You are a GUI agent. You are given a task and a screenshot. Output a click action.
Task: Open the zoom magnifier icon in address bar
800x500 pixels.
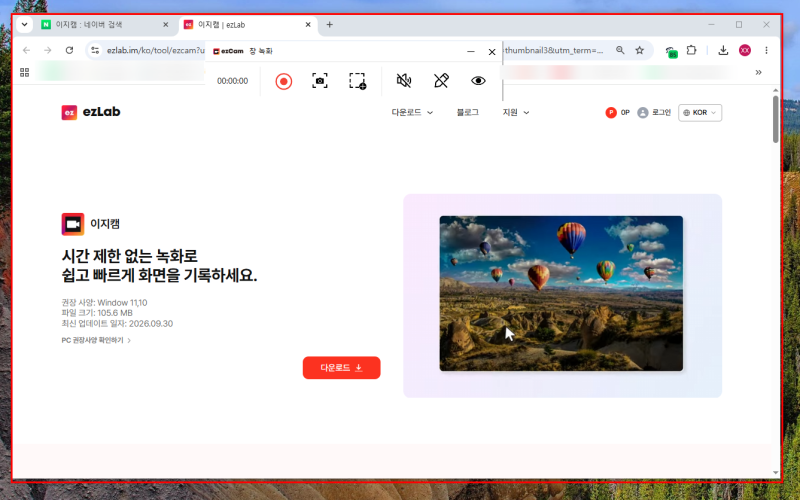tap(620, 50)
